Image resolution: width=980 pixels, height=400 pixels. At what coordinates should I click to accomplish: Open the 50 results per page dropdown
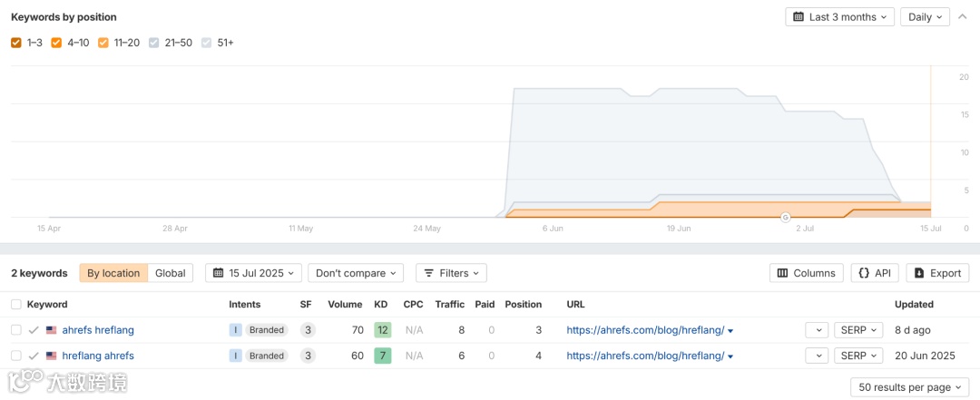coord(910,387)
